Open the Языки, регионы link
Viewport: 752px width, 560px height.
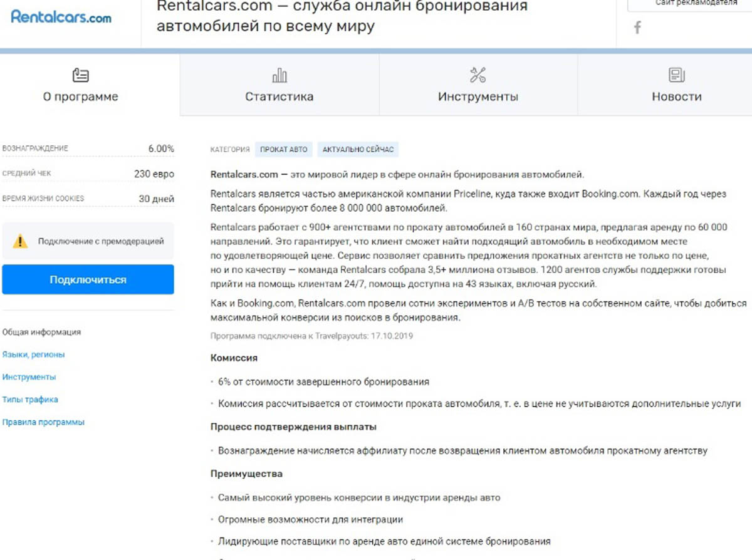pos(33,355)
